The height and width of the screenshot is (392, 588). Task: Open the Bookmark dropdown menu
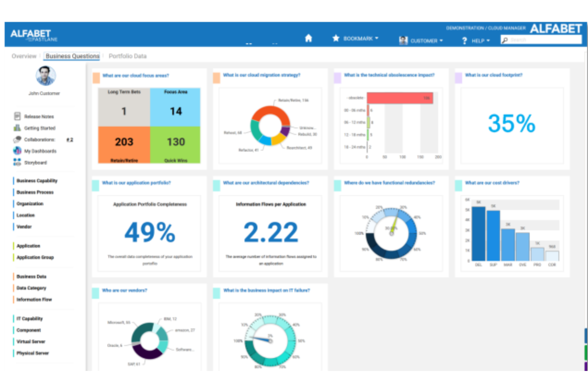coord(355,39)
